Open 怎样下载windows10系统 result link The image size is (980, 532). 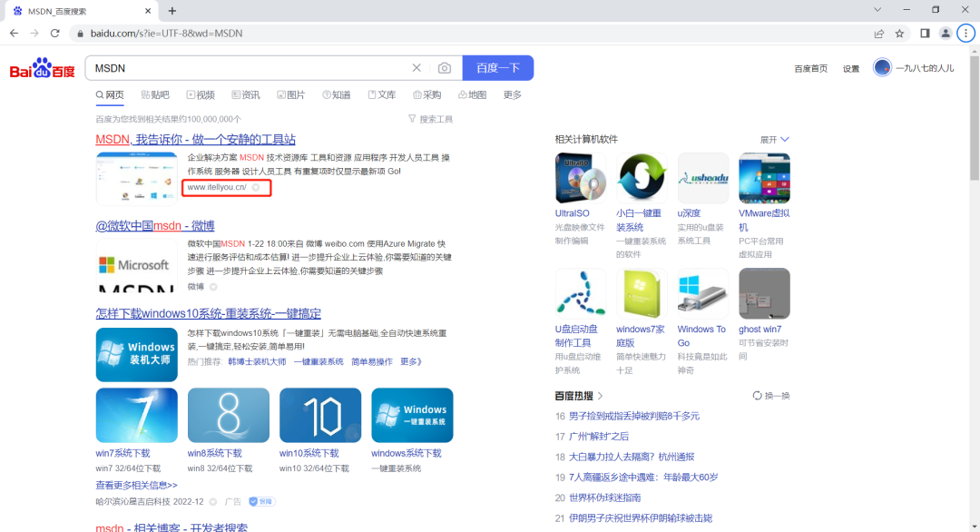click(208, 313)
